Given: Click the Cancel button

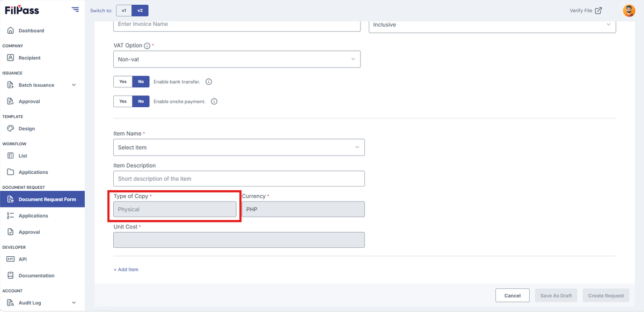Looking at the screenshot, I should [x=513, y=295].
